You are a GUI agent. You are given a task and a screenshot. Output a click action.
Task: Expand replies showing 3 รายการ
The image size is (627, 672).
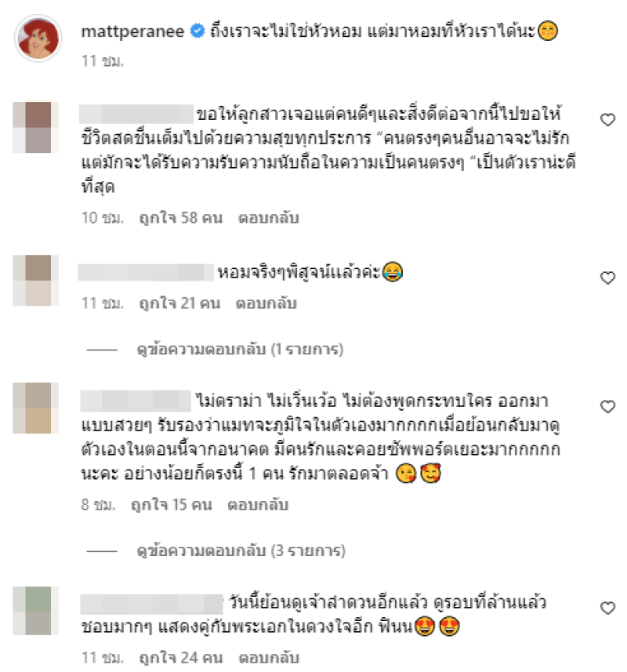(x=241, y=550)
